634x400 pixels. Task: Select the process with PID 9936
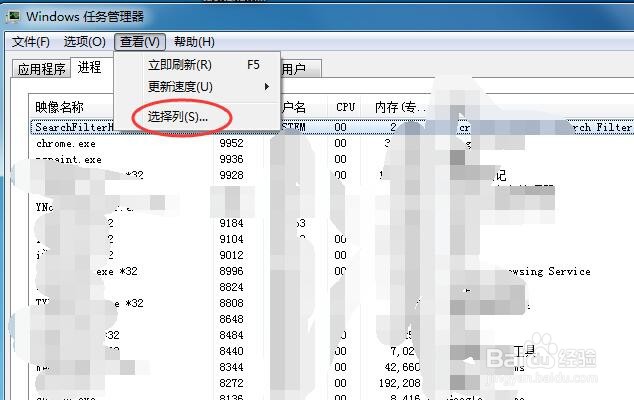coord(231,159)
